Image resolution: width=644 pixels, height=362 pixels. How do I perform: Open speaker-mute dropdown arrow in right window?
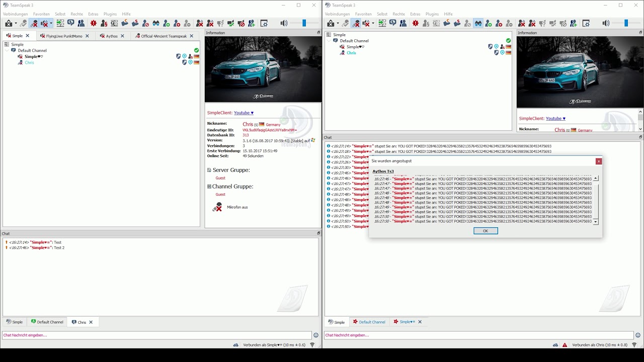[373, 23]
